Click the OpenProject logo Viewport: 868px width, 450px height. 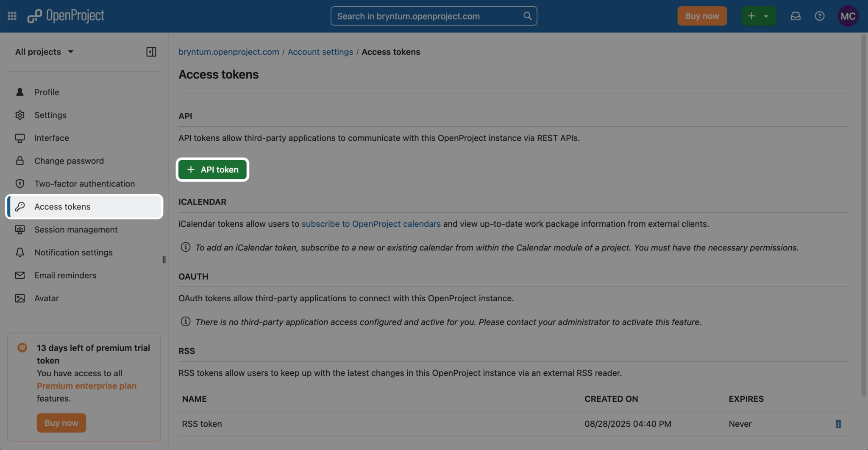click(66, 16)
